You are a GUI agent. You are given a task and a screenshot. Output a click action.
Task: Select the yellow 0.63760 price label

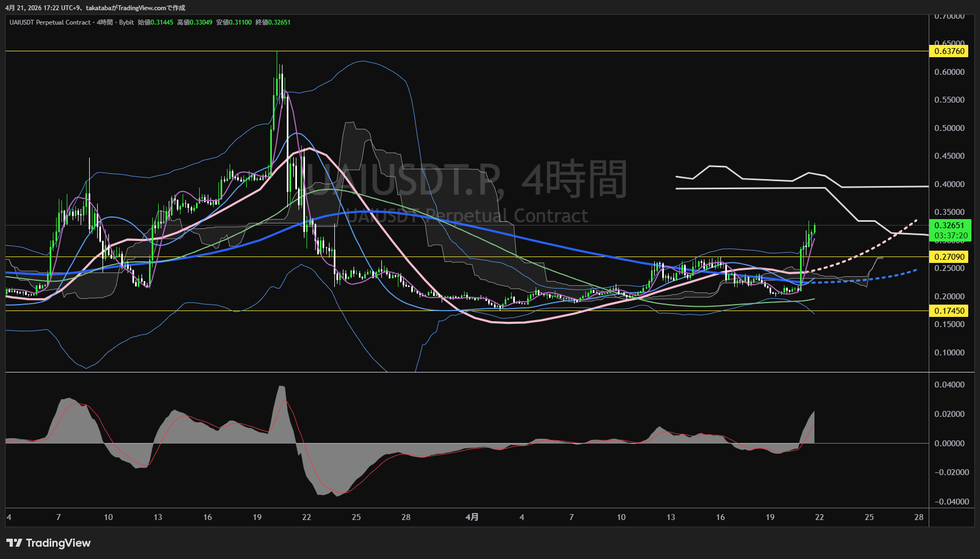(x=949, y=51)
